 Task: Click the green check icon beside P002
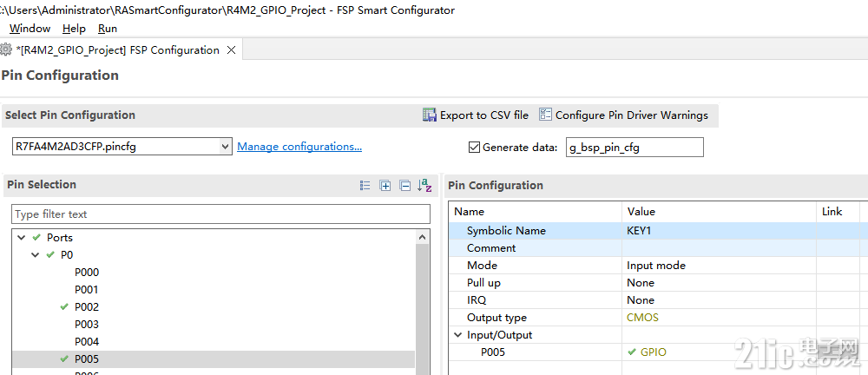coord(64,307)
